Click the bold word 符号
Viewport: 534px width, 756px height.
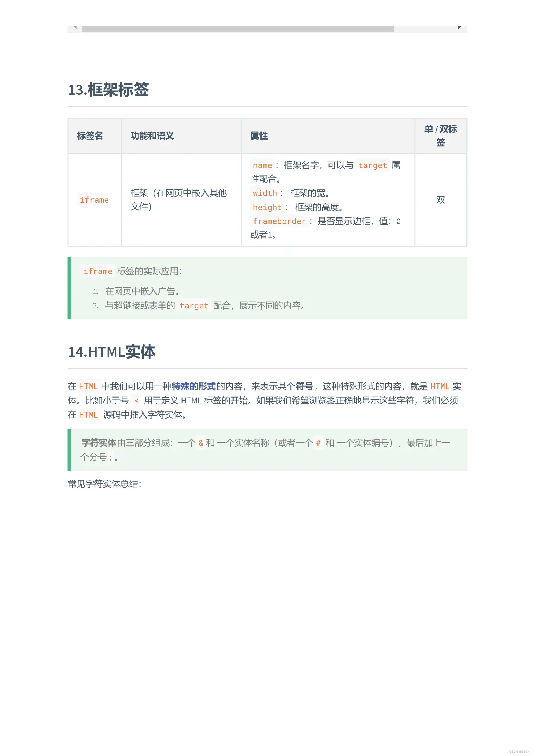[304, 386]
